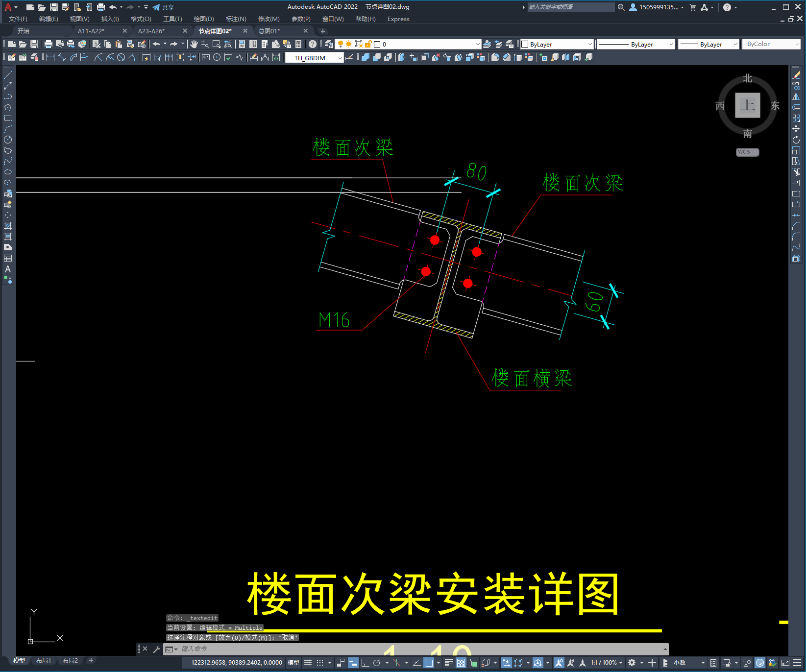Click the keyword search box in title bar
806x672 pixels.
click(571, 7)
